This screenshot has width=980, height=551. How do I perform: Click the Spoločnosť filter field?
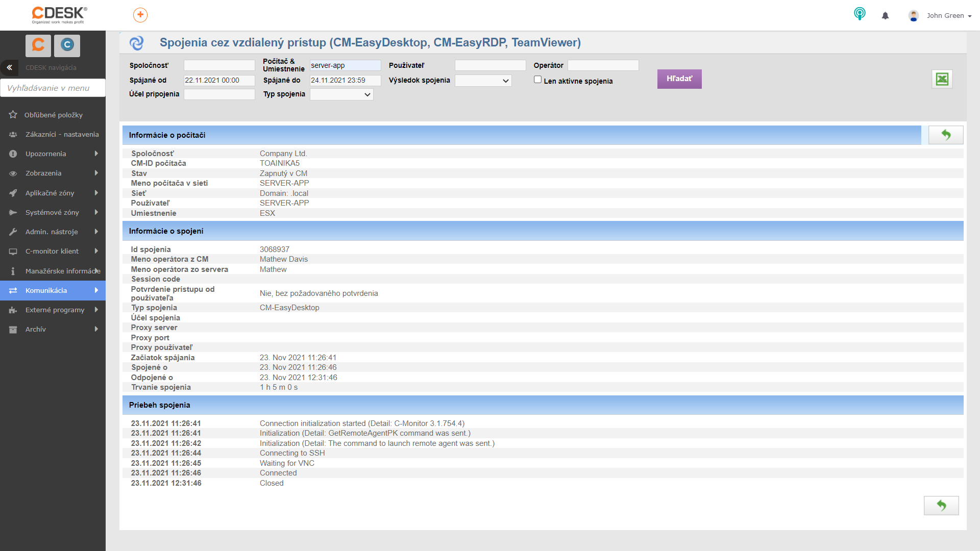click(x=219, y=65)
